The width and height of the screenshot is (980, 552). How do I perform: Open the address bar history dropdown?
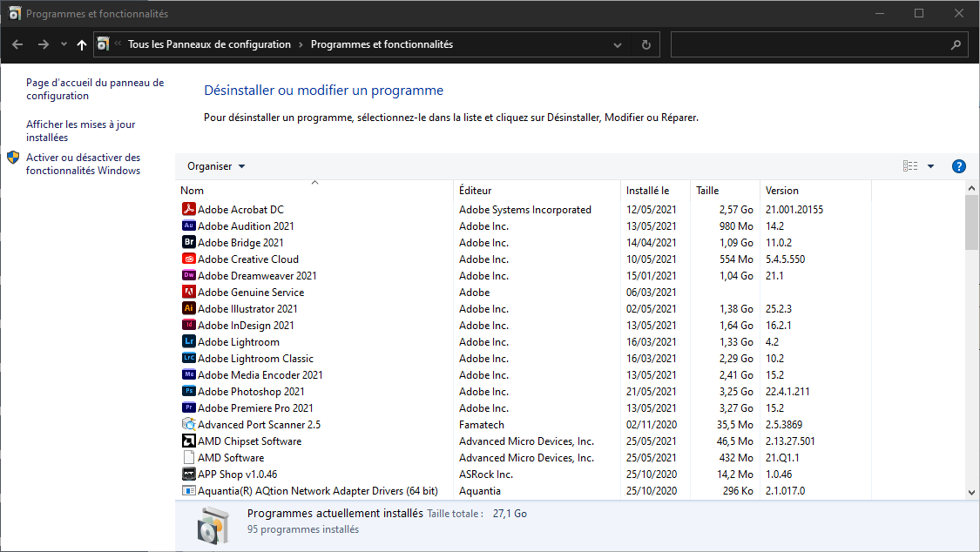(x=618, y=44)
